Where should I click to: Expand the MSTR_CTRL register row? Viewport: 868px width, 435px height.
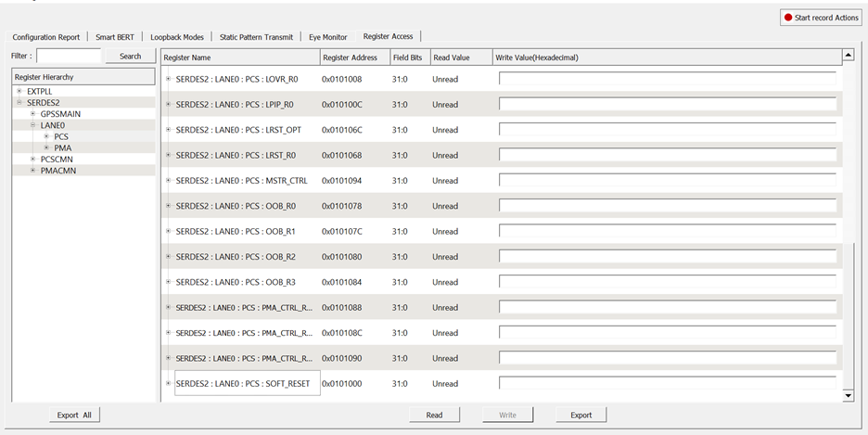168,181
